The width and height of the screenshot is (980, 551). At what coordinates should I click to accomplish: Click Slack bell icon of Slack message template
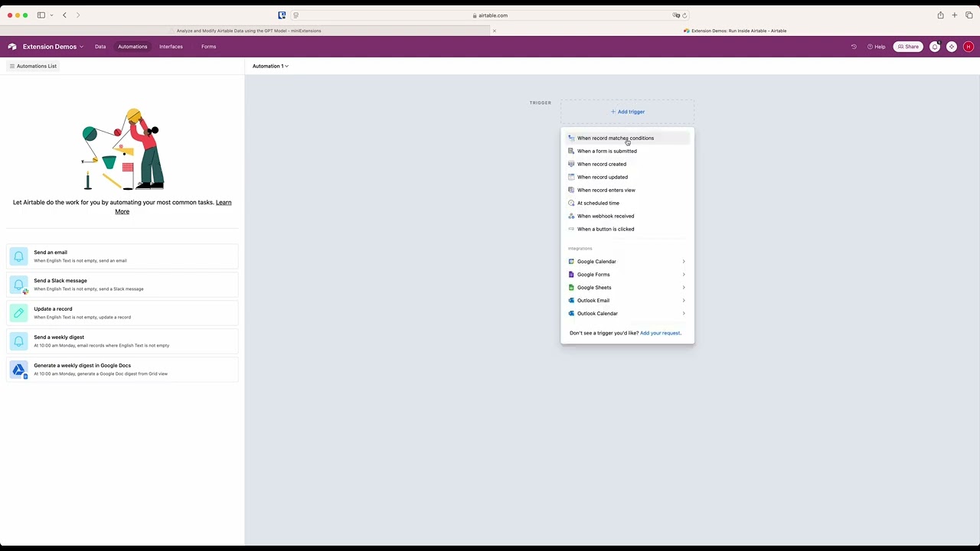point(18,285)
